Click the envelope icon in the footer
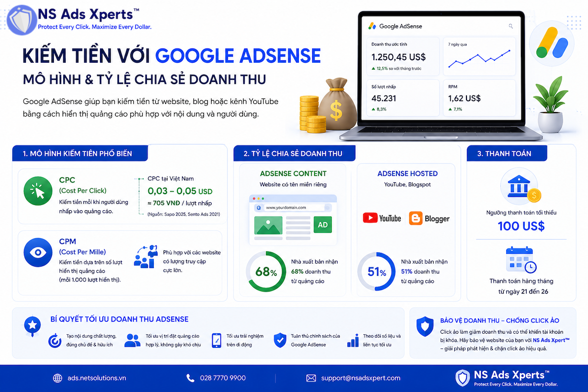Image resolution: width=588 pixels, height=392 pixels. (311, 378)
